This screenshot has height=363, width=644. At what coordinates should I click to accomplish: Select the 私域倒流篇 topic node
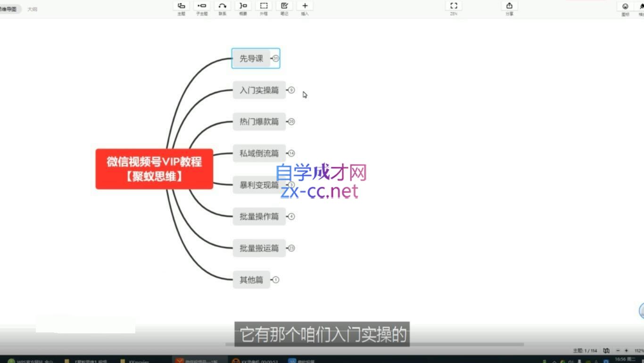[259, 153]
